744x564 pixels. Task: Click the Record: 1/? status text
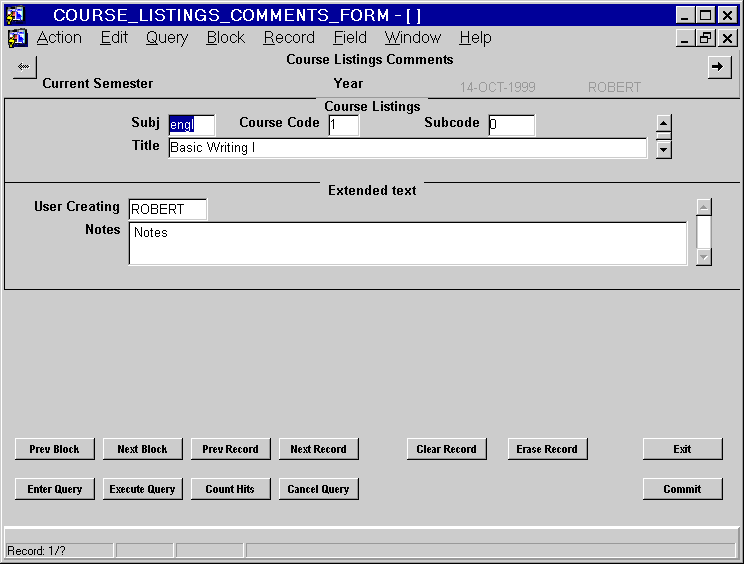pos(37,551)
